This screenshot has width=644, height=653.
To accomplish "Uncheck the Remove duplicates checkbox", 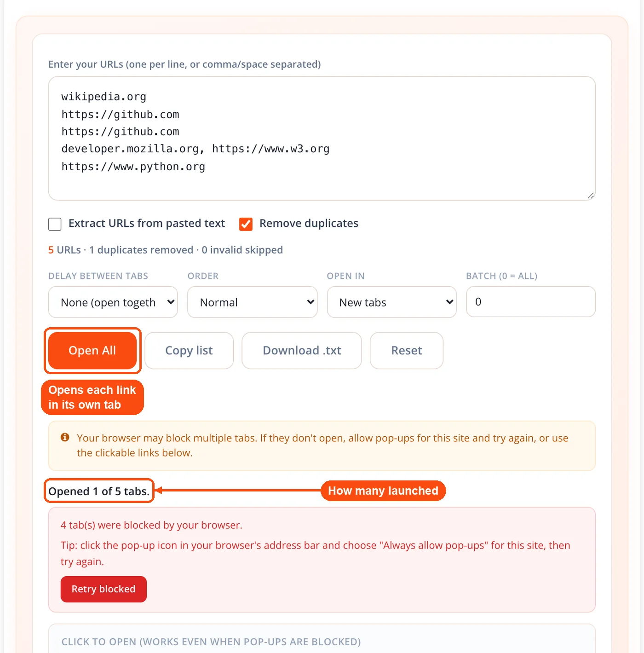I will click(x=246, y=224).
